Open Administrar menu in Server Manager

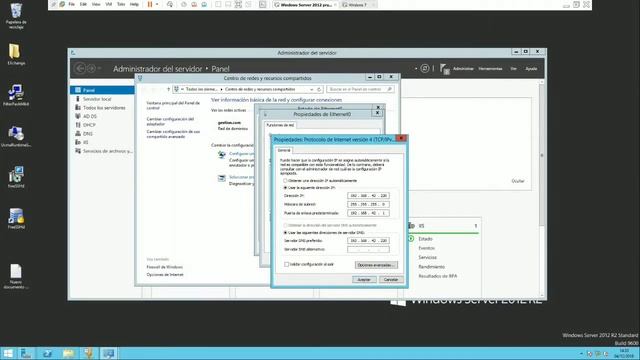pos(463,69)
